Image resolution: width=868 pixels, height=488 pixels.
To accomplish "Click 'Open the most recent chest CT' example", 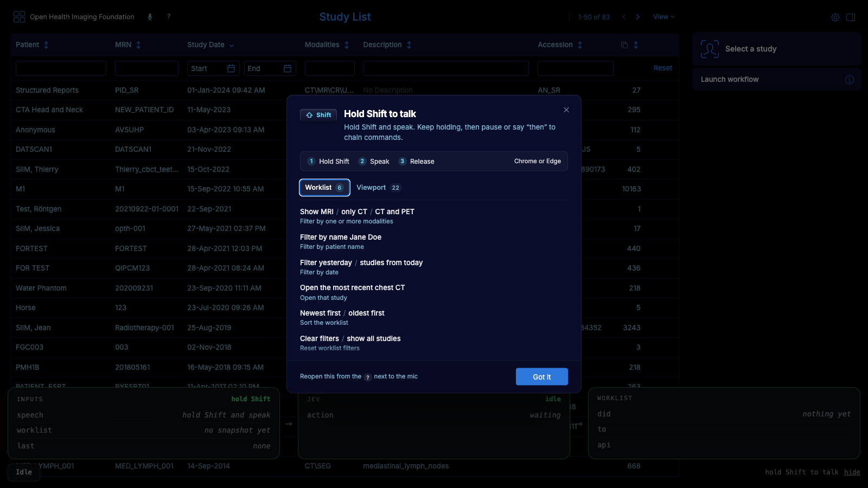I will (353, 288).
